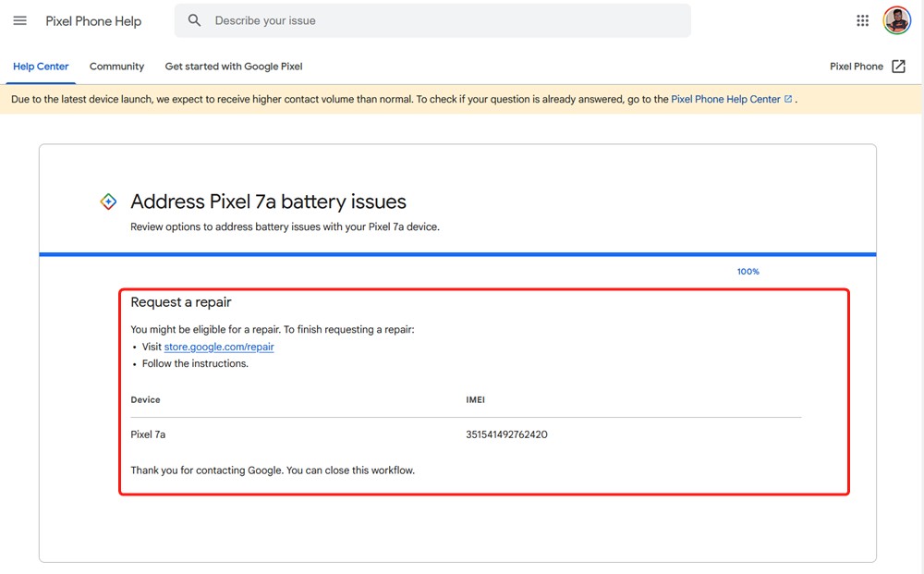Click the diamond troubleshooter icon near the title
This screenshot has width=924, height=574.
click(109, 201)
